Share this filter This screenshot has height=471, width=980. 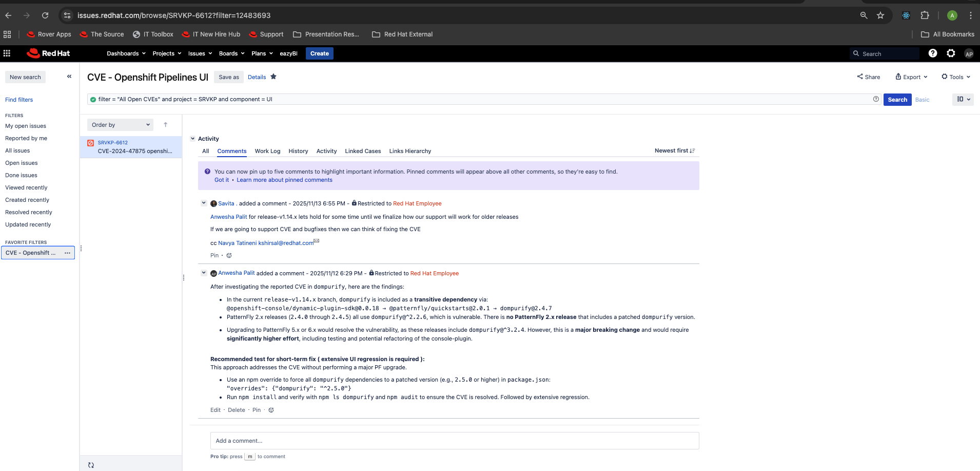point(868,77)
